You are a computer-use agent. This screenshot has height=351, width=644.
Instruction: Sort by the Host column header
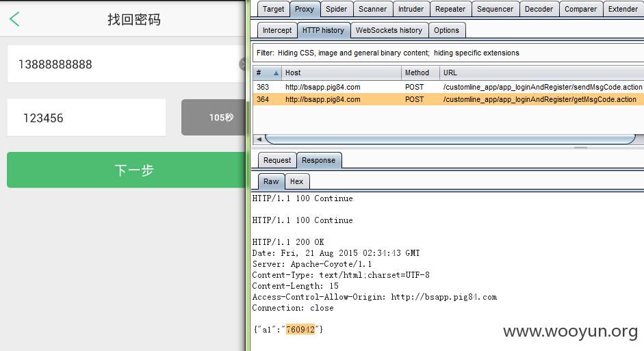click(x=342, y=73)
